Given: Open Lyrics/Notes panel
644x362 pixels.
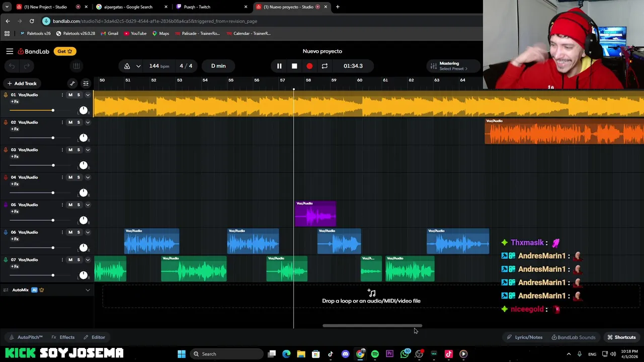Looking at the screenshot, I should (x=524, y=337).
